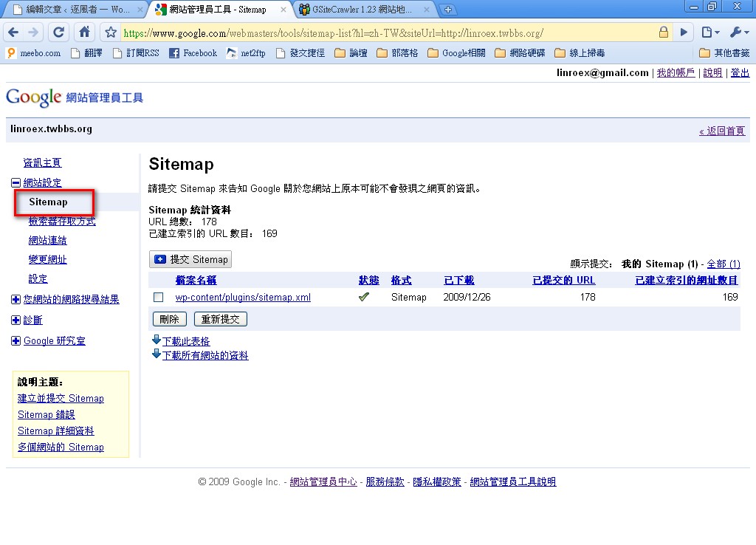Click the 重新提交 button

220,319
